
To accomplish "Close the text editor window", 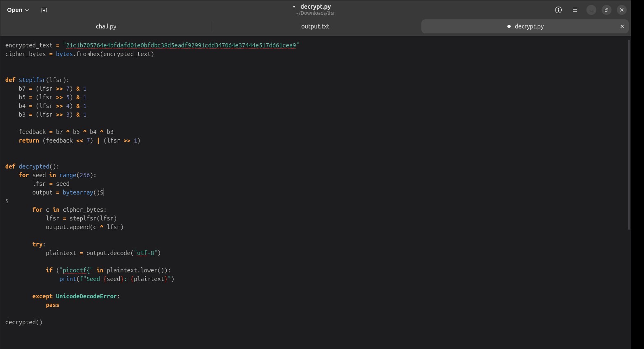I will pyautogui.click(x=622, y=10).
